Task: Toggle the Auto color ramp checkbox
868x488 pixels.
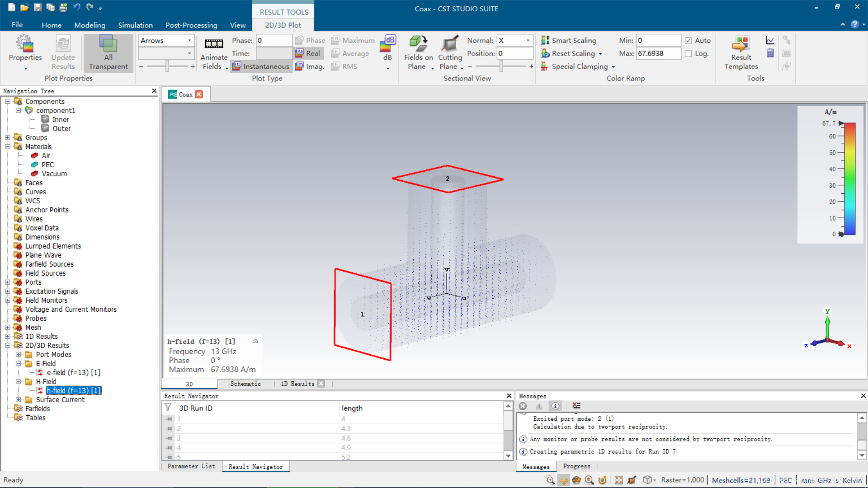Action: tap(689, 41)
